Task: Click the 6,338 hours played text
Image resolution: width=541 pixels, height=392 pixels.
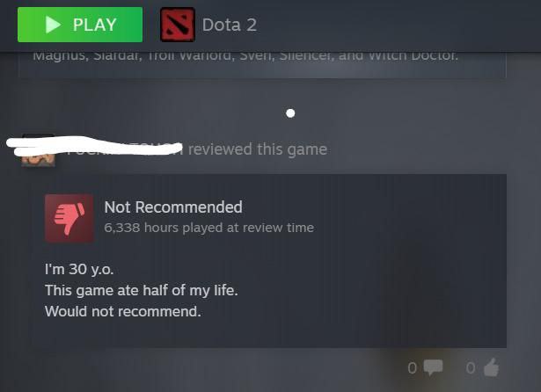Action: point(209,228)
